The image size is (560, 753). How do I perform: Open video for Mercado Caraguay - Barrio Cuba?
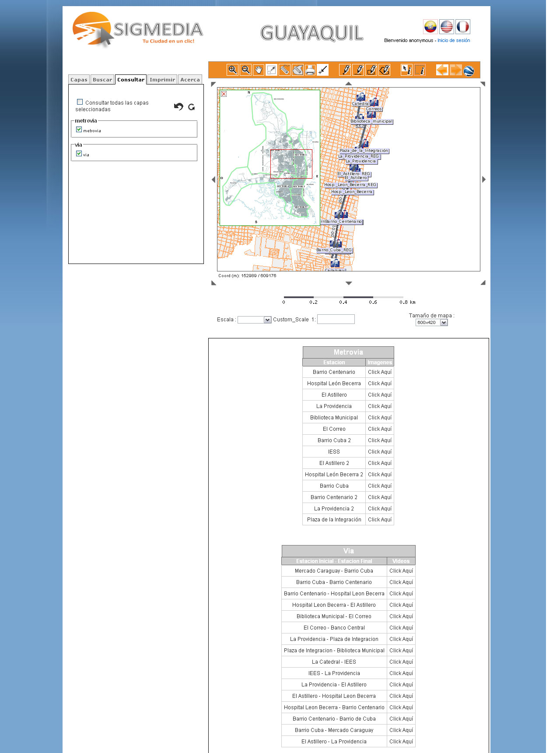coord(401,571)
